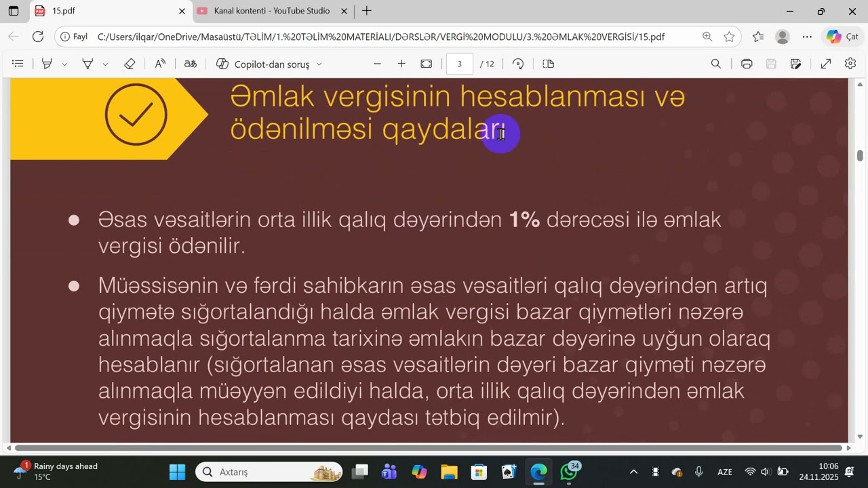Open Task View on taskbar
Viewport: 868px width, 488px height.
pos(360,472)
